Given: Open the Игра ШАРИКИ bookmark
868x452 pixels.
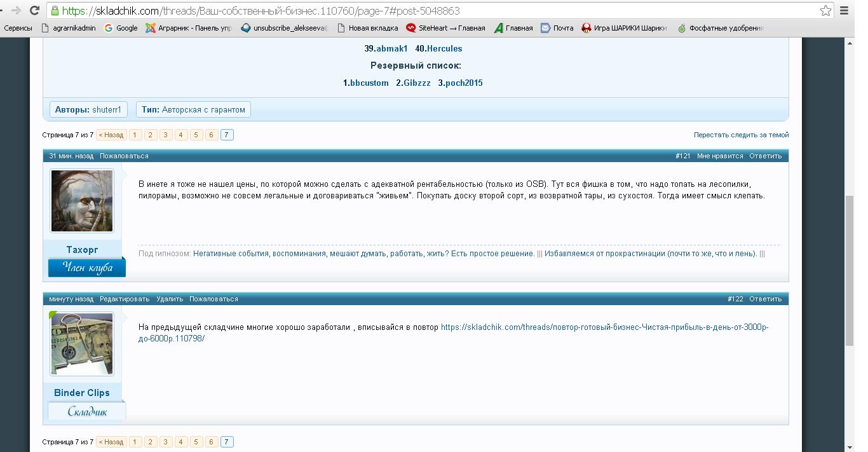Looking at the screenshot, I should 624,28.
